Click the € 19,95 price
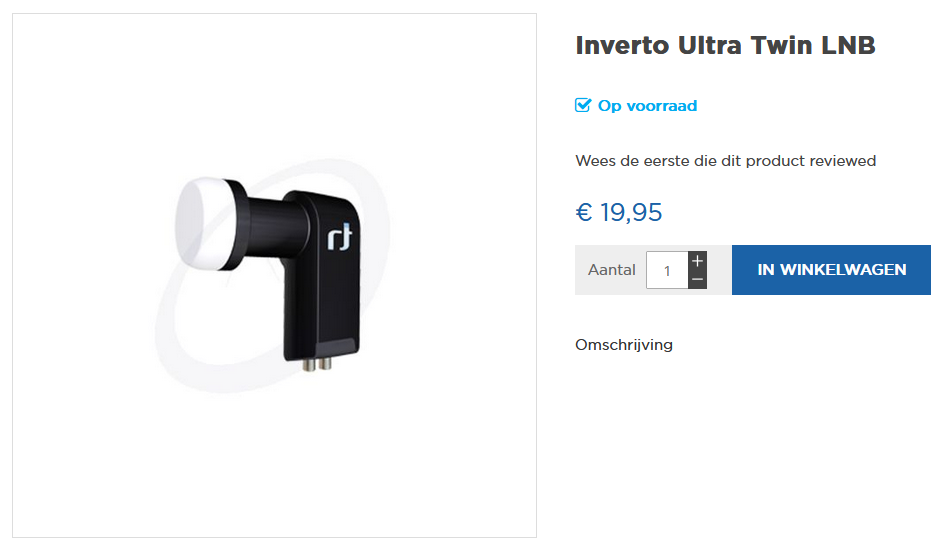Screen dimensions: 940x543 [x=619, y=212]
